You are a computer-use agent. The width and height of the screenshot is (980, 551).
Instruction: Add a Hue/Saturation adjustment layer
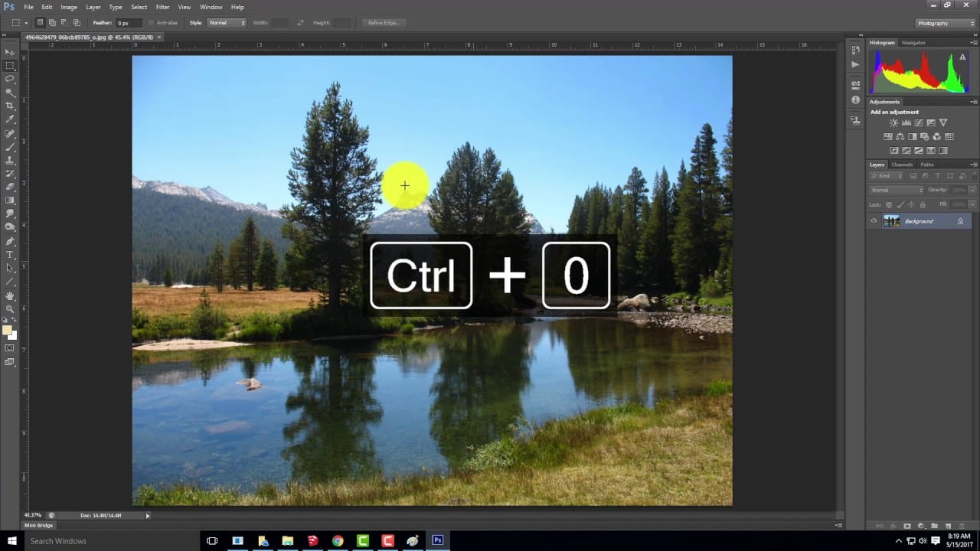888,136
